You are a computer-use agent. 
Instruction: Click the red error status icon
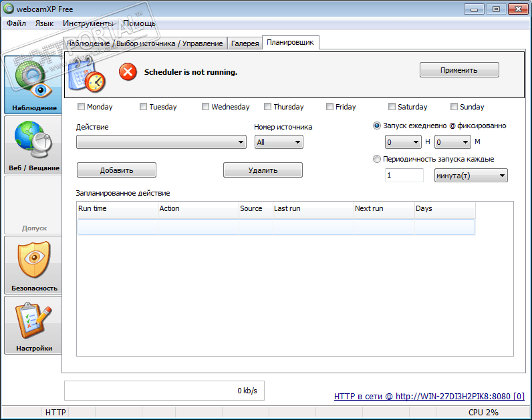tap(128, 72)
